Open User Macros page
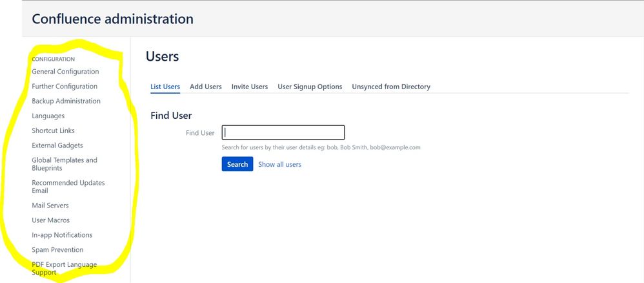This screenshot has width=644, height=283. (50, 220)
